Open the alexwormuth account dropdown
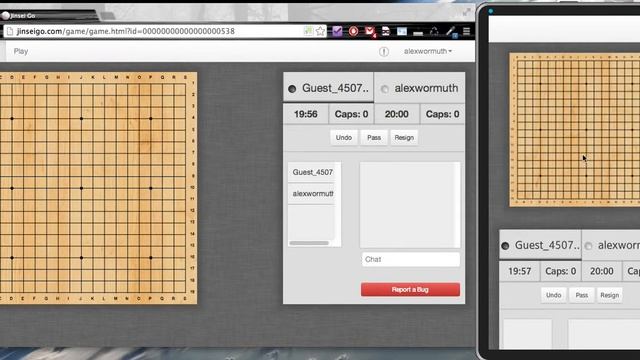 click(428, 51)
